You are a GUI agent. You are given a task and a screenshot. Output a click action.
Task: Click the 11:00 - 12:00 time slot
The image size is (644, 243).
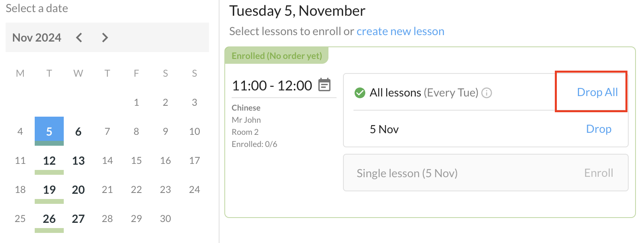(272, 86)
